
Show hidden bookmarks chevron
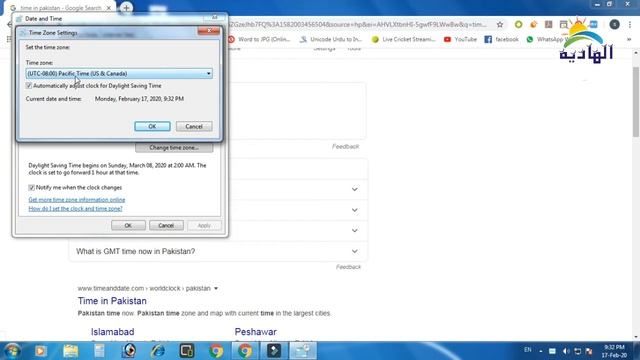pyautogui.click(x=629, y=40)
